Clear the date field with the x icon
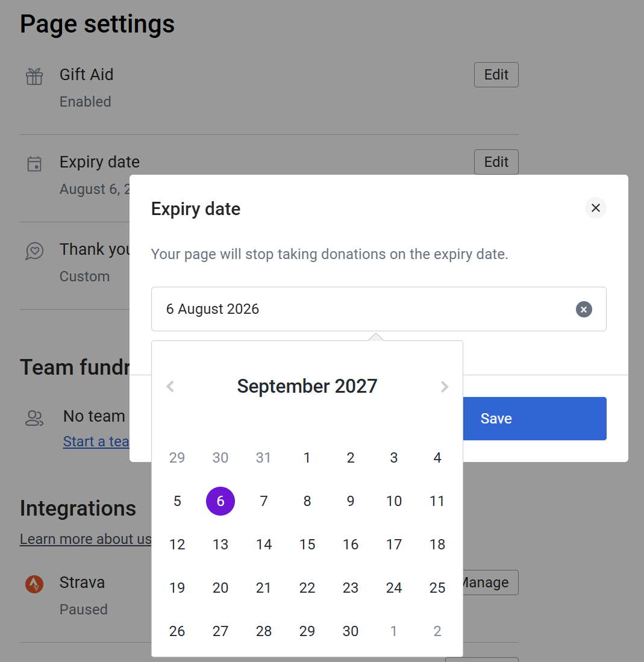The image size is (644, 662). (x=584, y=309)
